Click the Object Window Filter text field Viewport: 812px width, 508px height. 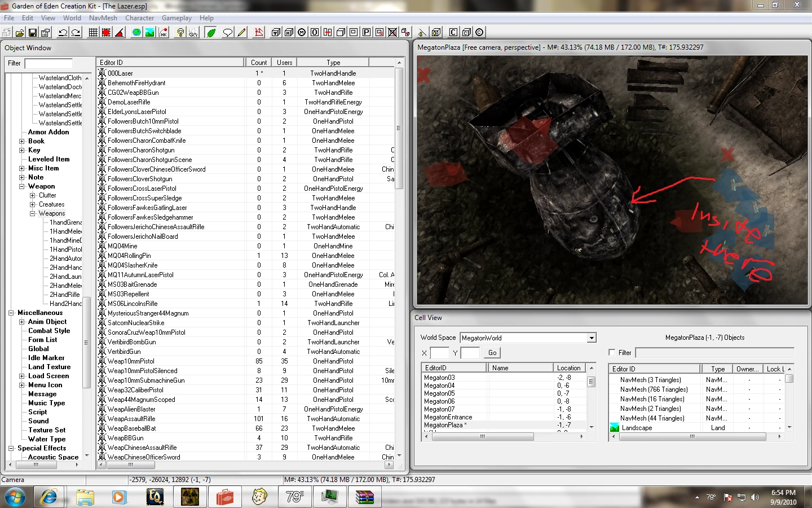pos(48,63)
